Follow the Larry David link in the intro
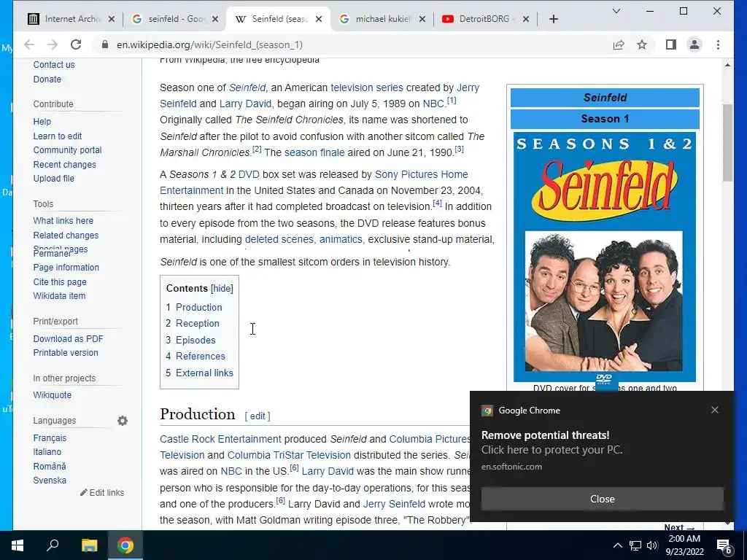 point(245,104)
